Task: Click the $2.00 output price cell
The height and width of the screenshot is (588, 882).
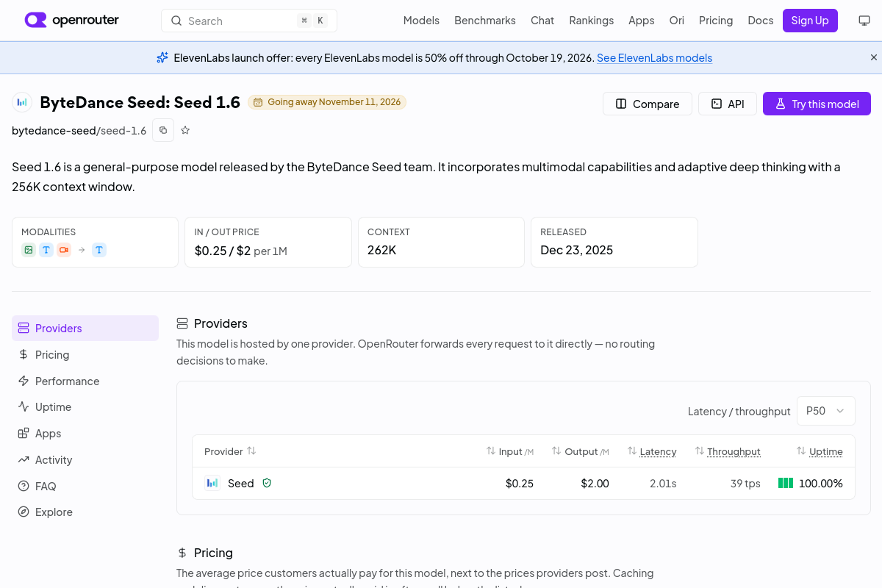Action: click(595, 484)
